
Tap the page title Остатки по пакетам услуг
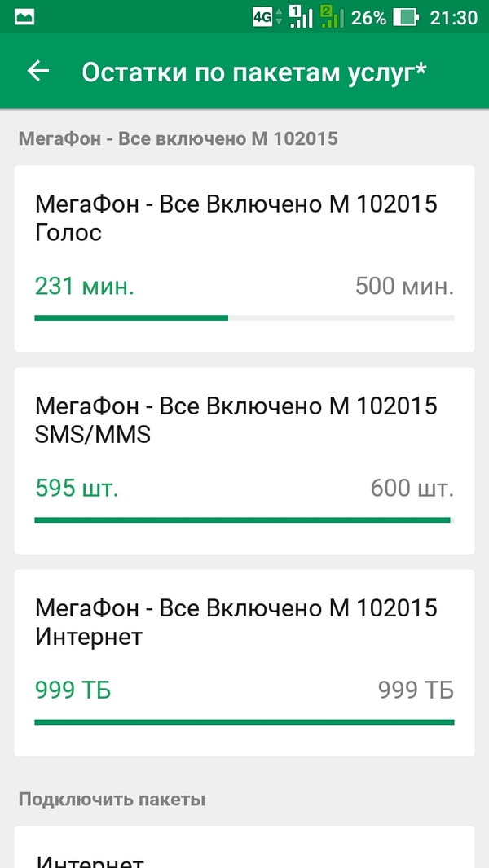tap(254, 72)
